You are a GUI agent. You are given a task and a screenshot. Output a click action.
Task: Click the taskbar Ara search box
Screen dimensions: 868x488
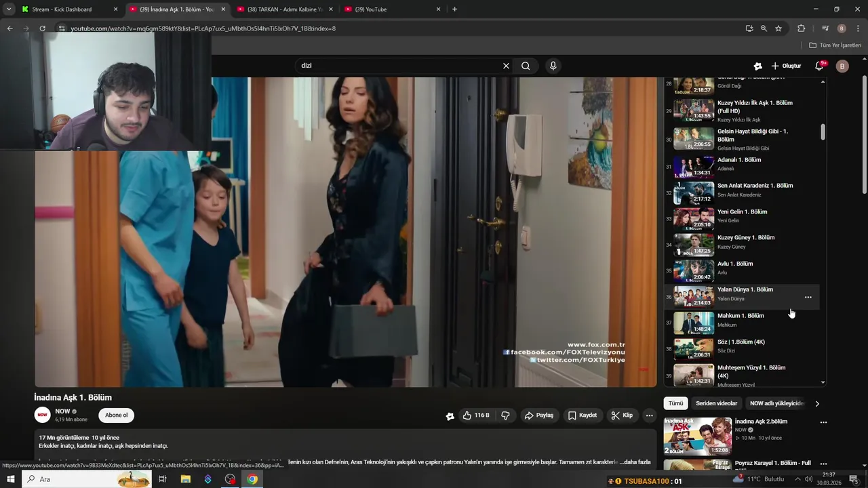(88, 479)
